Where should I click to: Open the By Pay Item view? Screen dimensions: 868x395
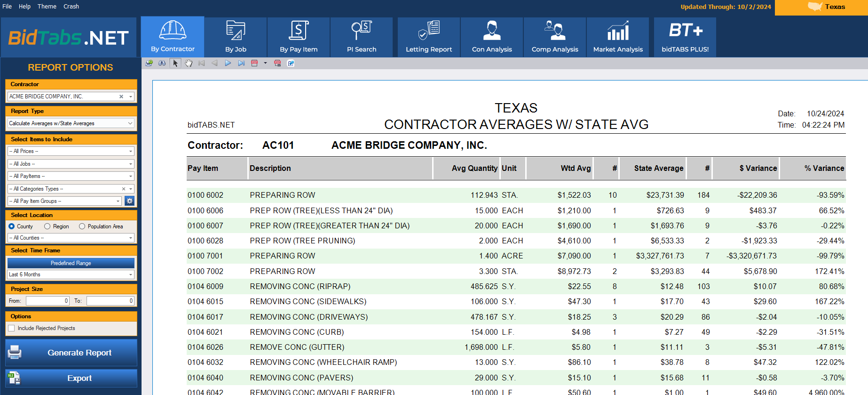pos(299,37)
